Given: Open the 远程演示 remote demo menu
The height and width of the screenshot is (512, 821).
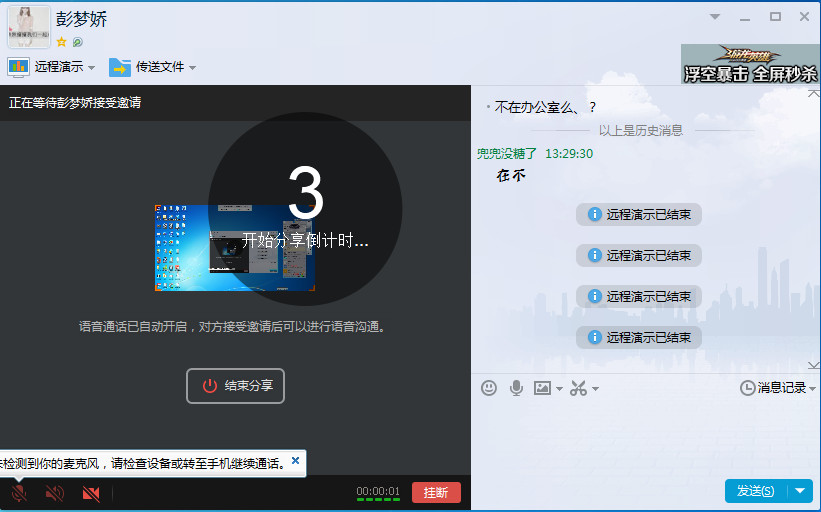Looking at the screenshot, I should coord(51,67).
